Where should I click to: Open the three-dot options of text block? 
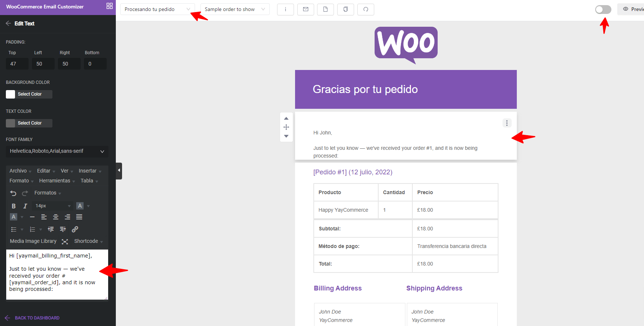point(507,123)
